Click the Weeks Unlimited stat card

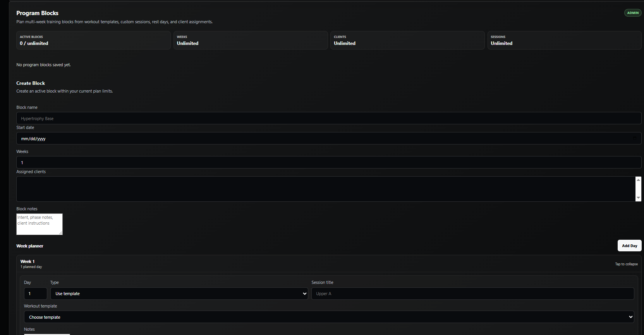point(251,40)
